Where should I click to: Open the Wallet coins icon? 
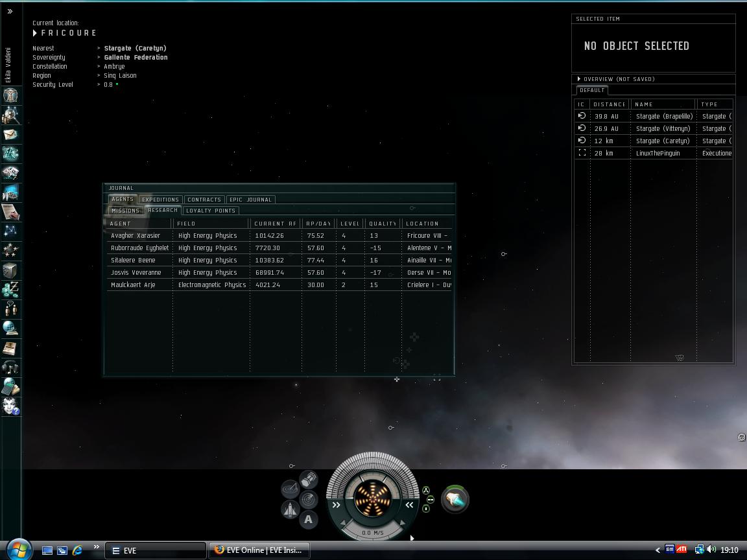click(x=10, y=290)
